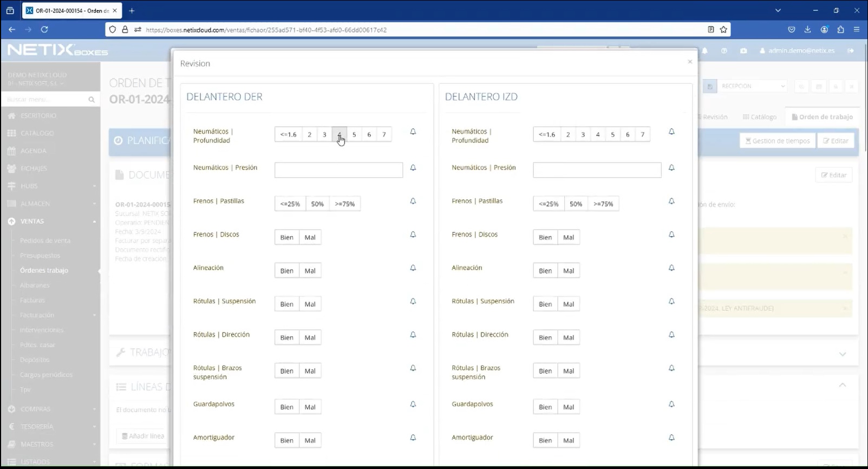Click bell icon for Delantero Izd Neumáticos Presión
The image size is (868, 469).
click(671, 168)
